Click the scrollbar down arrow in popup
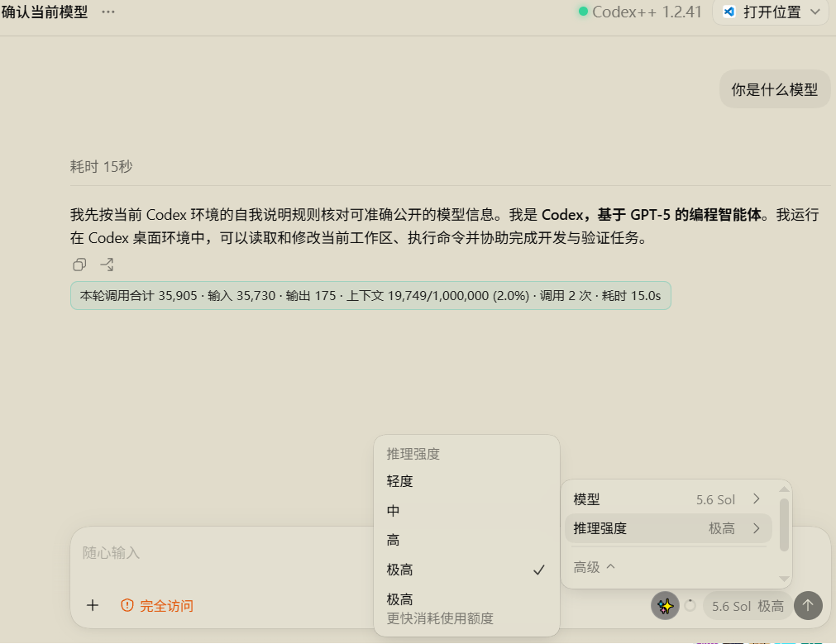Screen dimensions: 836x644 click(784, 579)
